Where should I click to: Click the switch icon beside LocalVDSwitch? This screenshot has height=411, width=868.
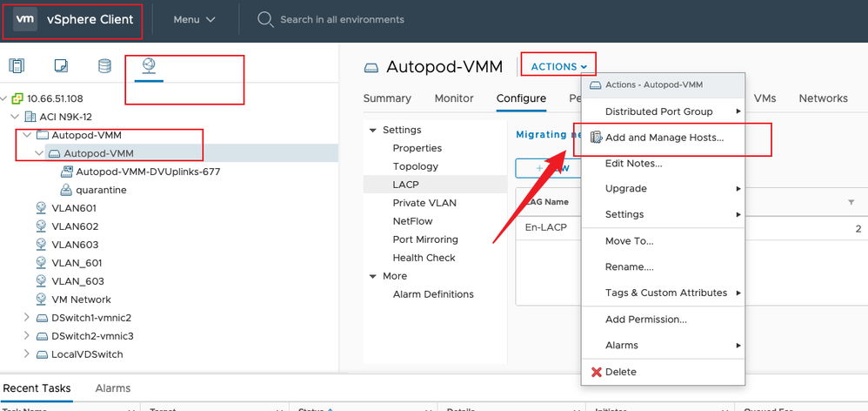pyautogui.click(x=42, y=355)
